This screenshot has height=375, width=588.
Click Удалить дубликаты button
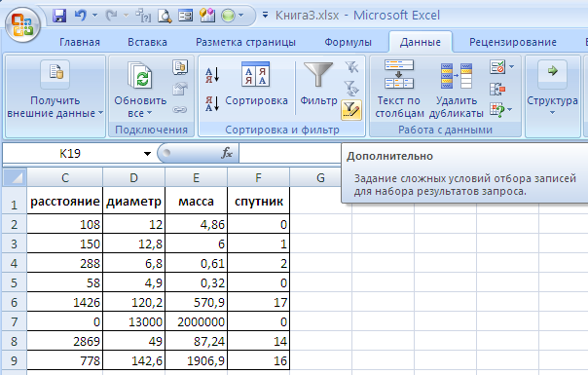click(456, 89)
